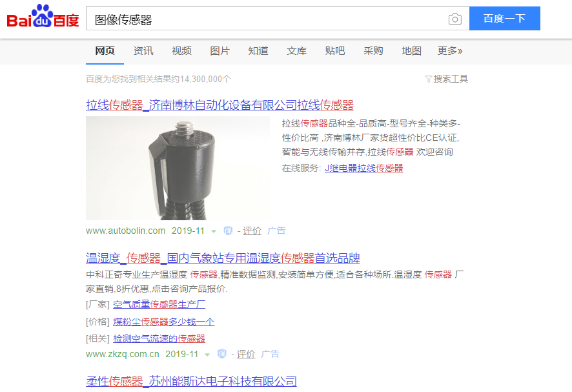
Task: Expand dropdown arrow next to autobolin.com date
Action: 214,231
